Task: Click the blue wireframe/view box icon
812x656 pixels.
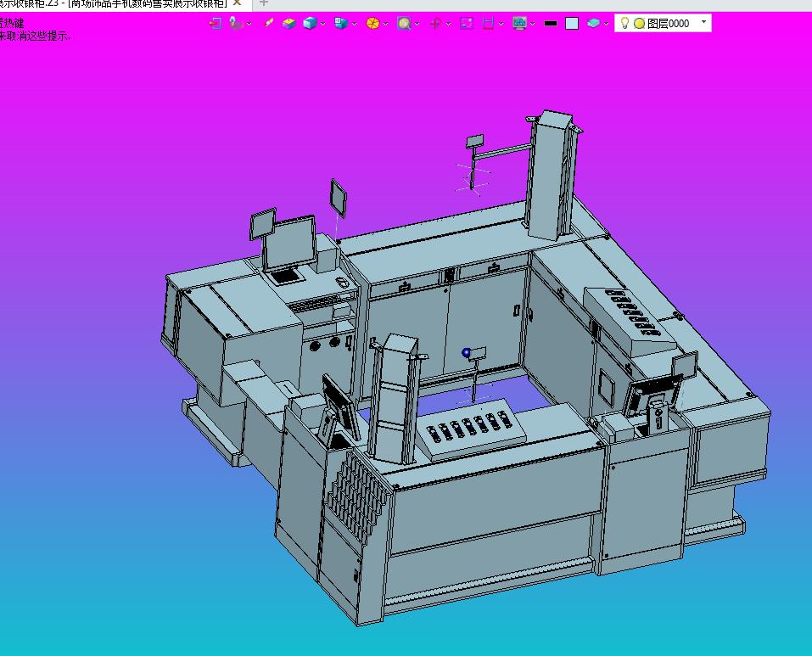Action: pyautogui.click(x=341, y=23)
